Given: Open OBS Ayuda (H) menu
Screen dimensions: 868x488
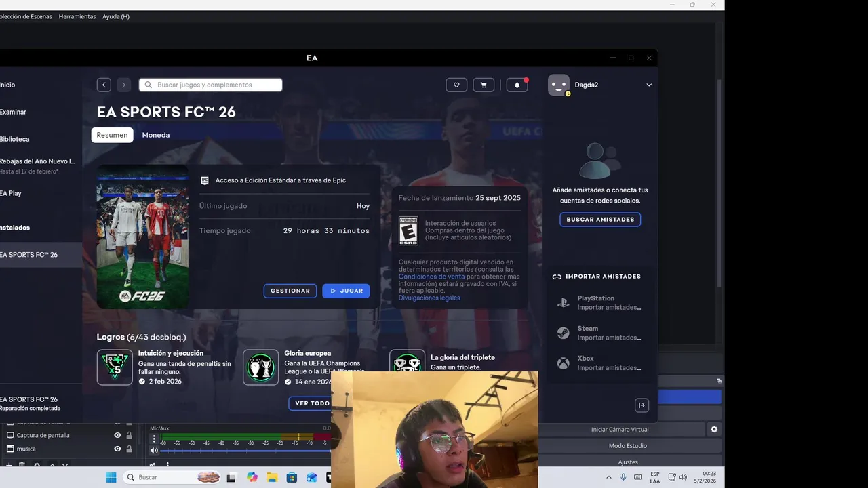Looking at the screenshot, I should click(x=116, y=16).
